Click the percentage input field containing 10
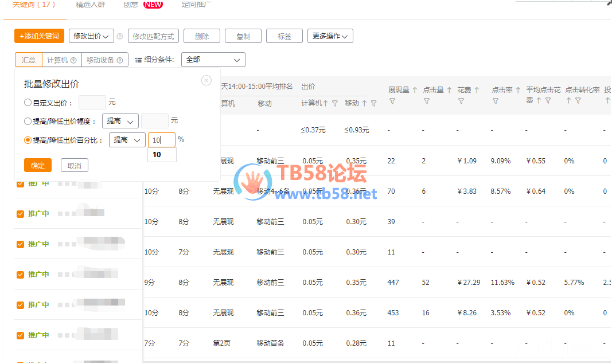This screenshot has height=364, width=612. click(x=161, y=140)
